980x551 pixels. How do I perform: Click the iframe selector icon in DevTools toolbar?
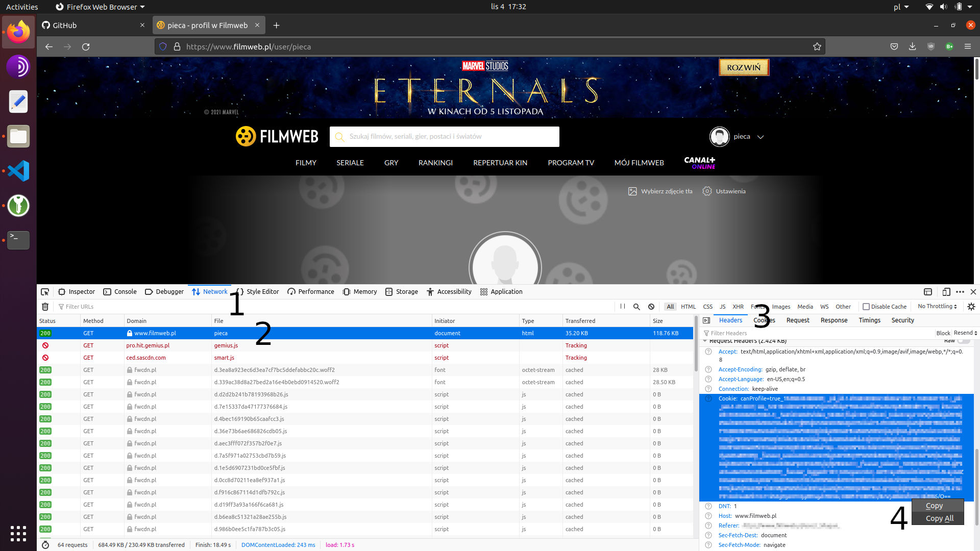coord(928,292)
